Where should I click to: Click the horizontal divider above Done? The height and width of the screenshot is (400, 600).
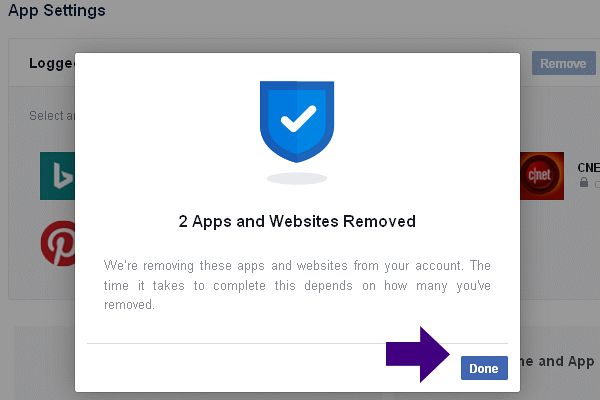coord(297,343)
